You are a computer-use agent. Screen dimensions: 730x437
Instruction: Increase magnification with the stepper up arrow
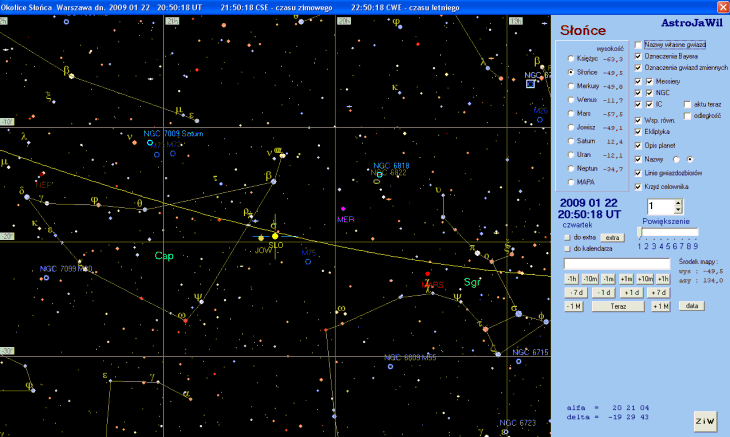click(678, 203)
